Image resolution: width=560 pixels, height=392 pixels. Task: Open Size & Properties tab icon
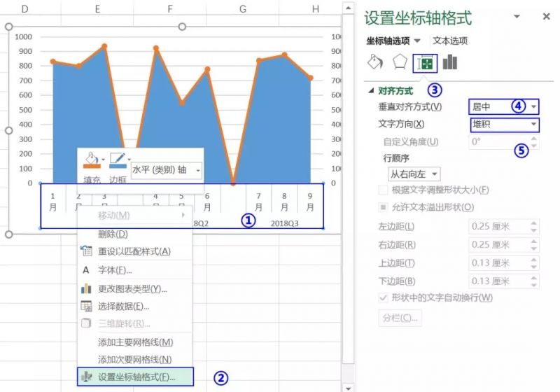425,64
